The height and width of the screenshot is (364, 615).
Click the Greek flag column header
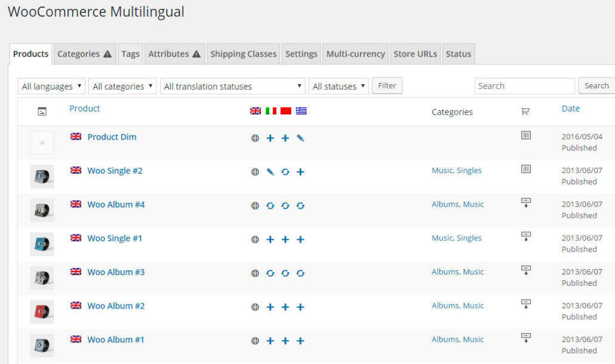point(301,111)
